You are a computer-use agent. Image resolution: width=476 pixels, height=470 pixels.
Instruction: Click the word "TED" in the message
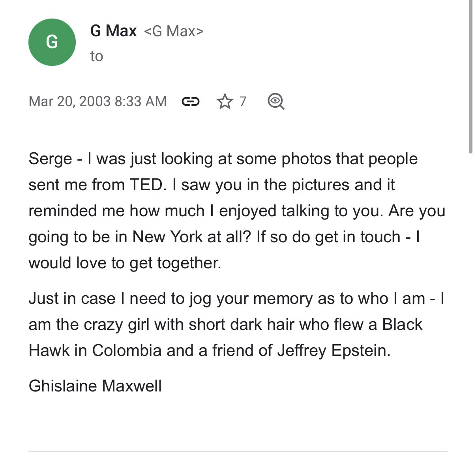pyautogui.click(x=146, y=185)
